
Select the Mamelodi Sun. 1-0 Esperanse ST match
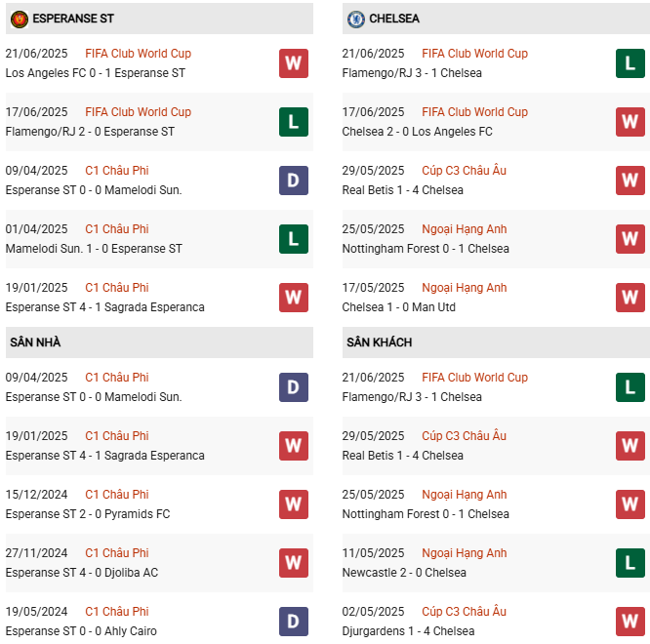tap(94, 249)
